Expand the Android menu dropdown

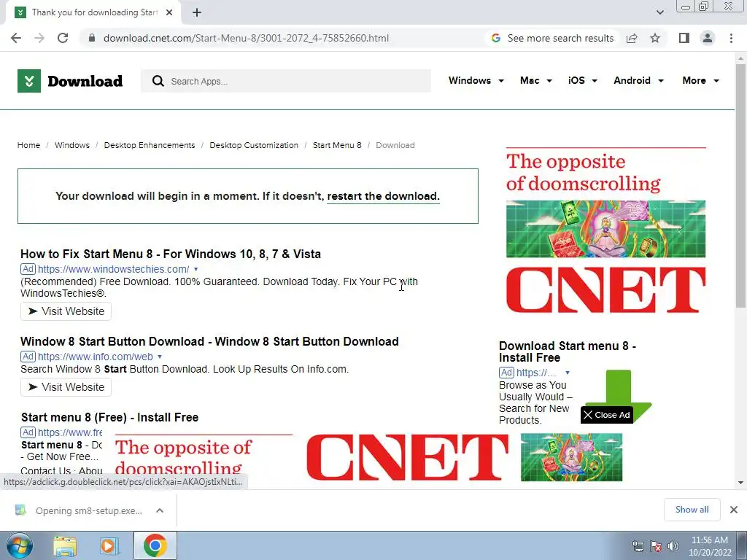(x=638, y=80)
